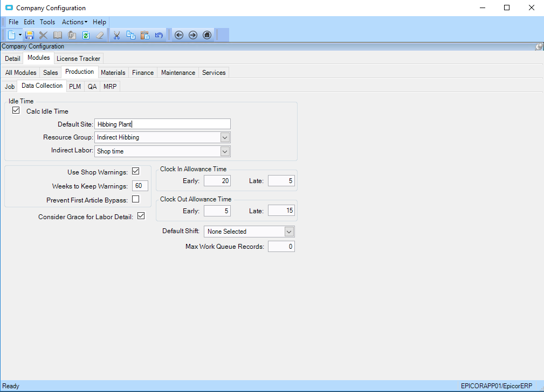Open the Actions menu

coord(74,22)
